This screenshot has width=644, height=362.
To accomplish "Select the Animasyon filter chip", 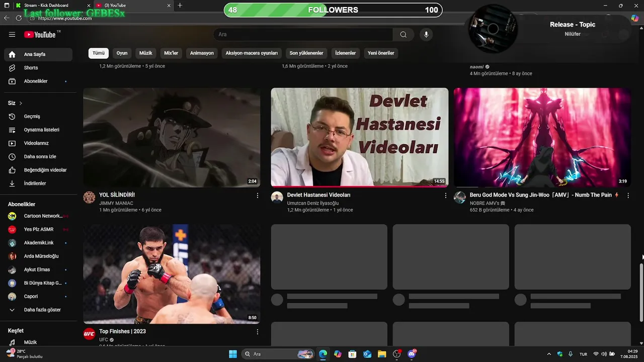I will click(x=202, y=53).
